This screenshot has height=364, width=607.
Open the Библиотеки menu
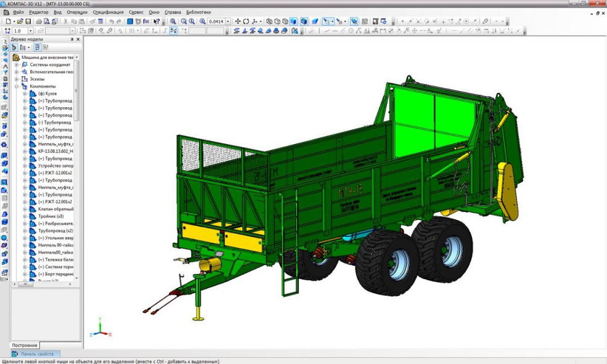click(x=198, y=12)
